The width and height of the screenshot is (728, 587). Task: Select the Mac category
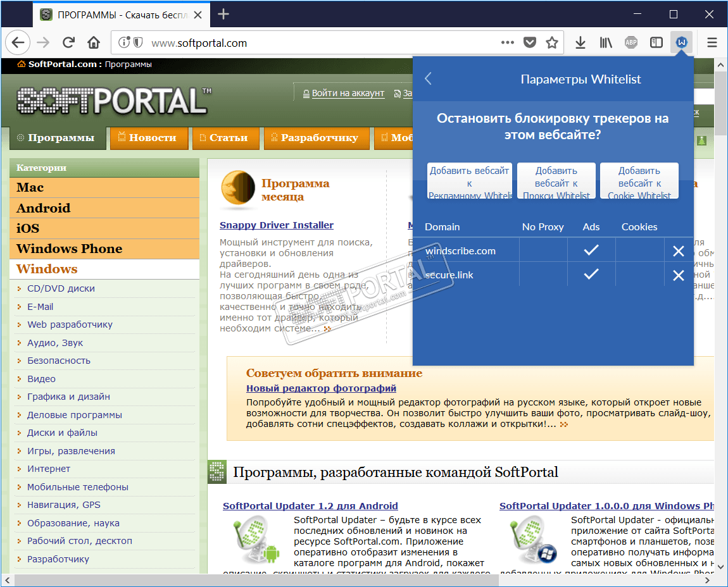click(x=104, y=187)
